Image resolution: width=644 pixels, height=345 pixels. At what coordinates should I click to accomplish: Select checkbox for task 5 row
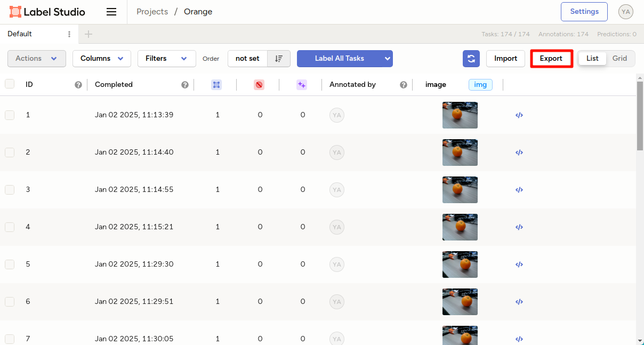tap(10, 264)
